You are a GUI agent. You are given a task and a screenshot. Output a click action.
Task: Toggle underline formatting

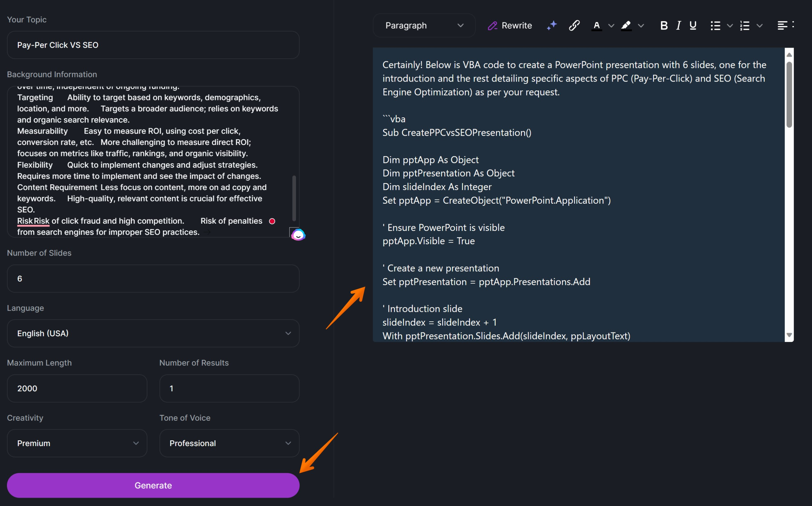tap(693, 25)
